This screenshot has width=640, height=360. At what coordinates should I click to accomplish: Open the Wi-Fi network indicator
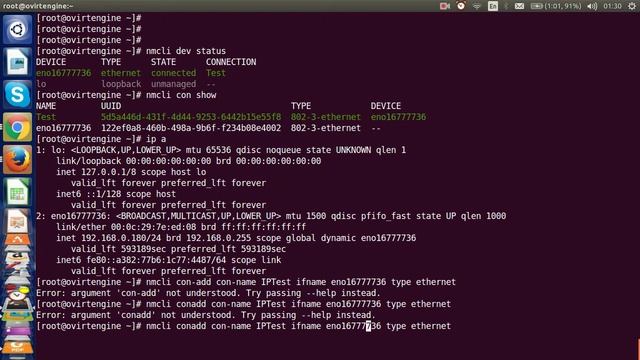[476, 6]
